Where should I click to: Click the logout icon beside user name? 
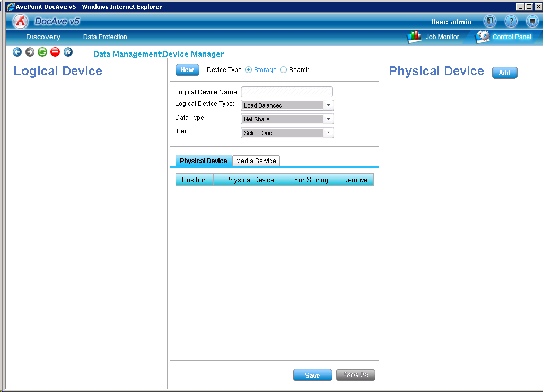[489, 22]
